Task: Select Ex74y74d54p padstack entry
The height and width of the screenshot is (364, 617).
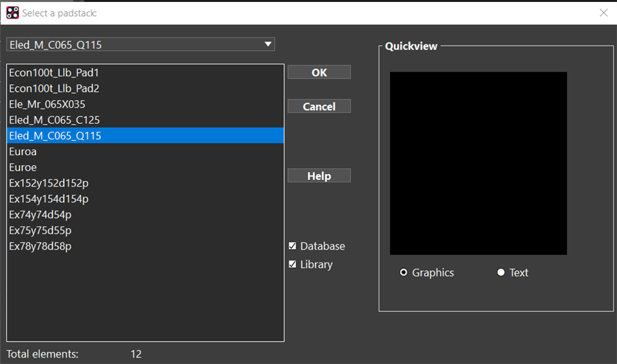Action: point(40,214)
